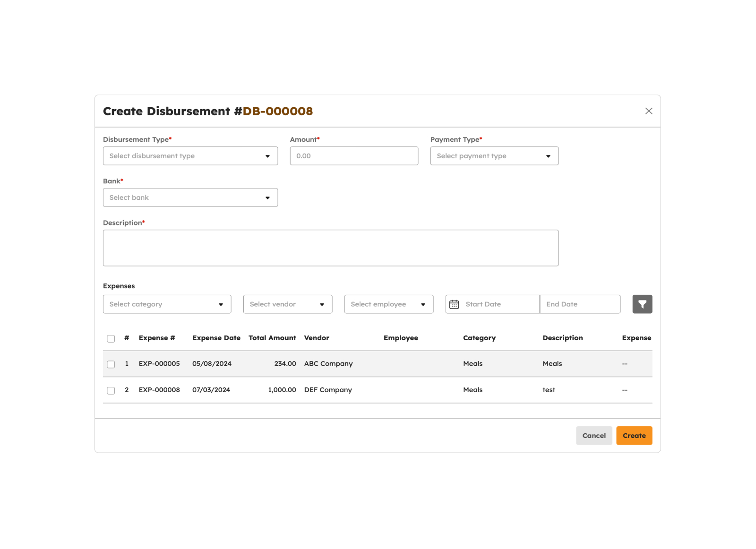Viewport: 756px width, 549px height.
Task: Click the 07/03/2024 expense date cell
Action: click(x=211, y=390)
